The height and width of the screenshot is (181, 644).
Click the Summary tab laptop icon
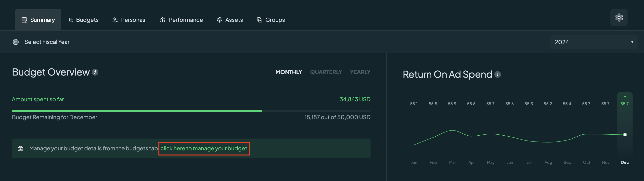tap(24, 20)
